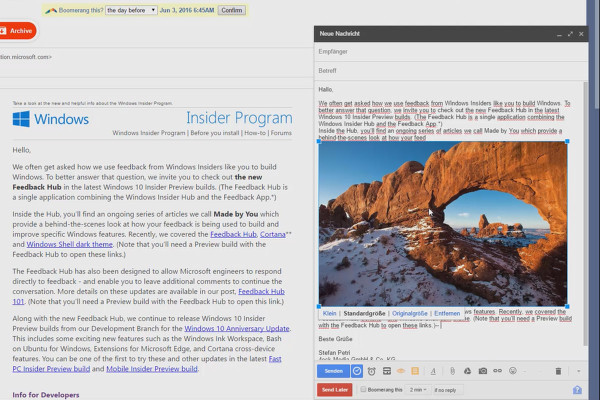Open more compose options arrow

(x=578, y=371)
